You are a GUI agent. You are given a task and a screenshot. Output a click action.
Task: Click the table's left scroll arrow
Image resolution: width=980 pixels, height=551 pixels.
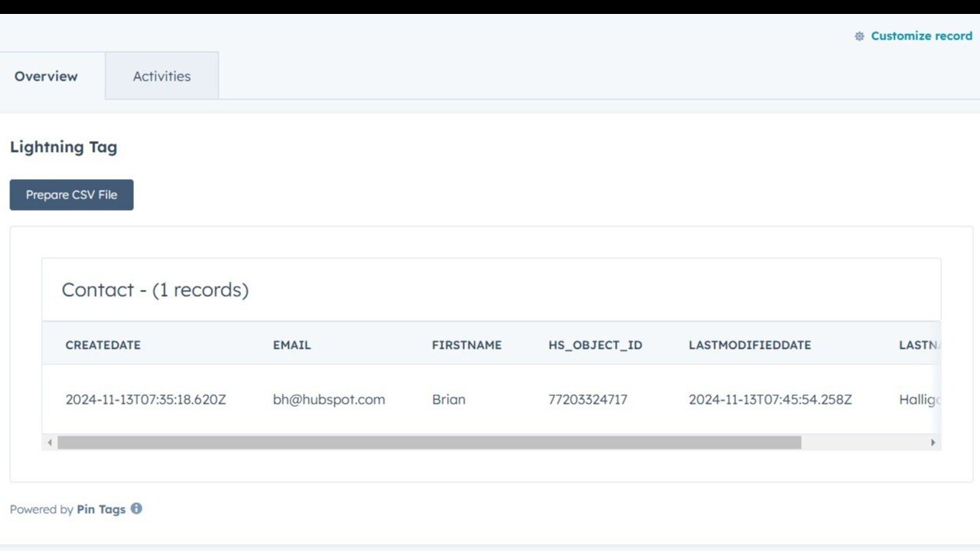[x=50, y=443]
